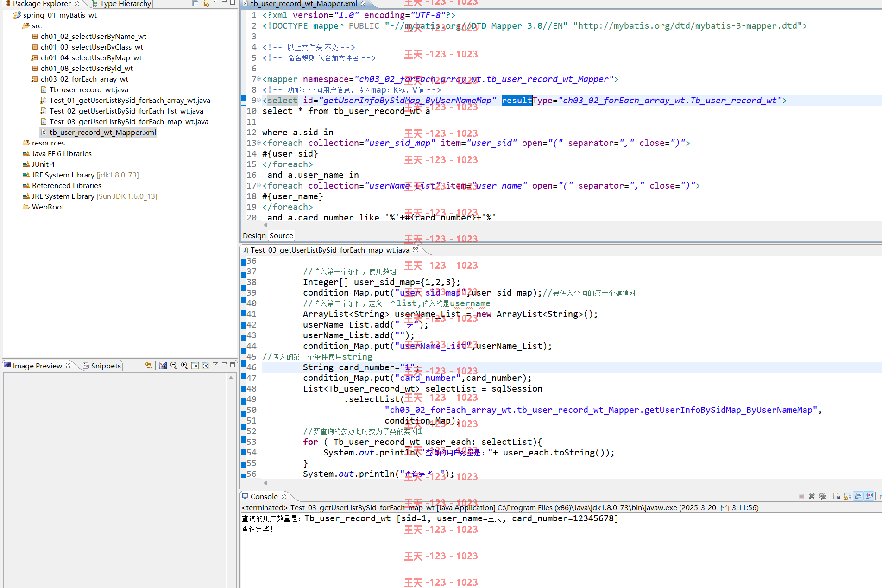The image size is (882, 588).
Task: Close tb_user_record_wt_Mapper.xml editor tab
Action: click(x=363, y=3)
